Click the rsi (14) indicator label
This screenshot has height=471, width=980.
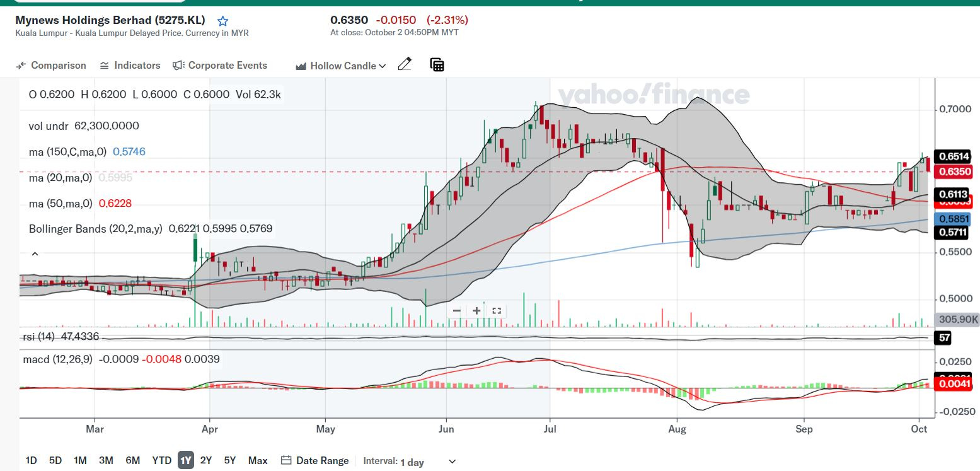coord(38,337)
